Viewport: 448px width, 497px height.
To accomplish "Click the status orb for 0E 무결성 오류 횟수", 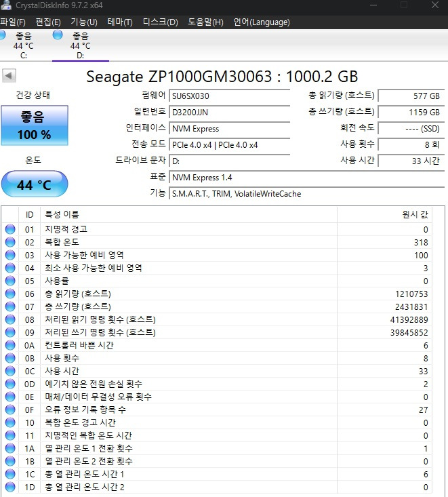I will (x=10, y=397).
